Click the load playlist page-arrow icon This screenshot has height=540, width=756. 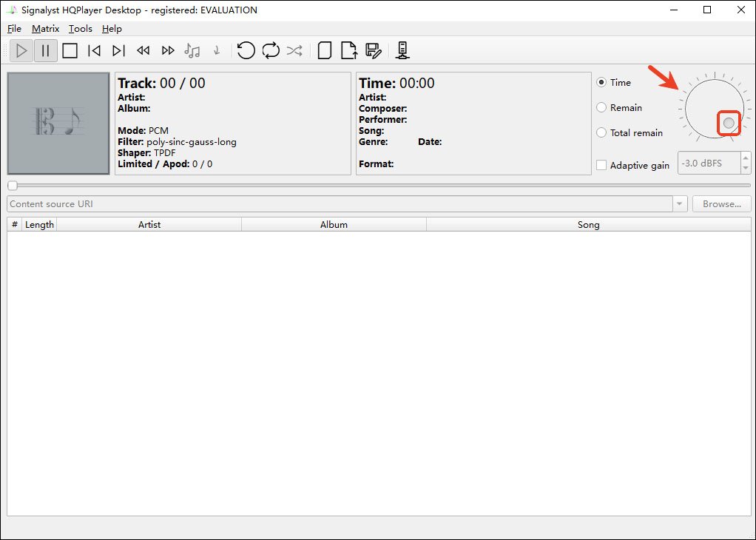349,50
